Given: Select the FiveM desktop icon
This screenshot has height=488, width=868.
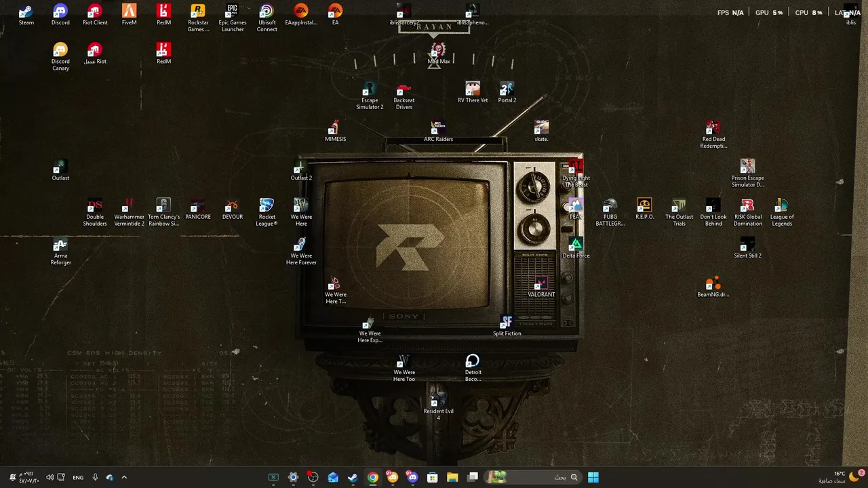Looking at the screenshot, I should (x=129, y=15).
